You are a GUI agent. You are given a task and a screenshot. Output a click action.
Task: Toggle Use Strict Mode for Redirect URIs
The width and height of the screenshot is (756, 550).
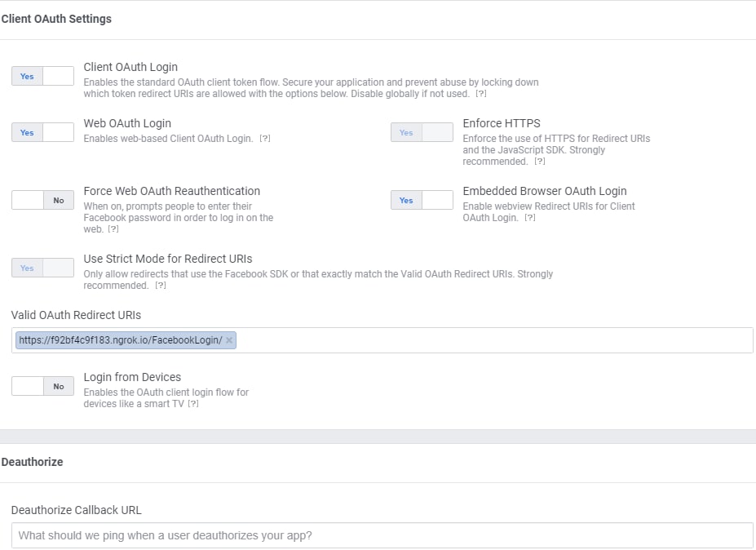pos(43,268)
